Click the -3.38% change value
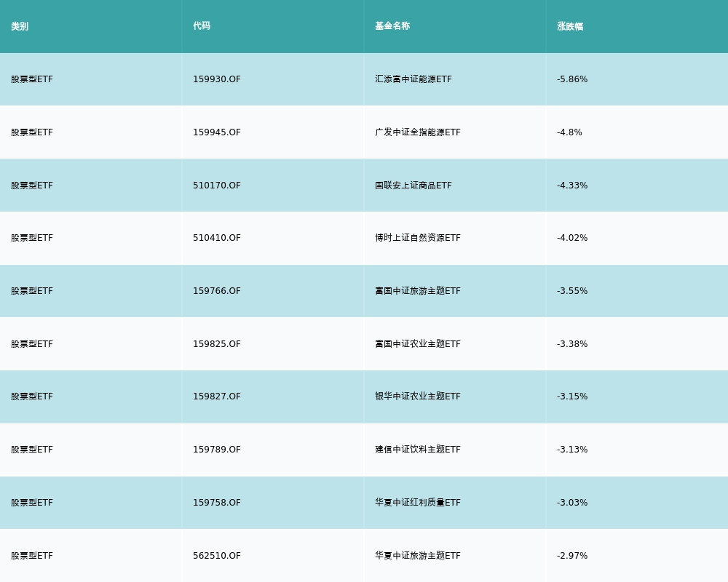Screen dimensions: 728x582 point(572,344)
